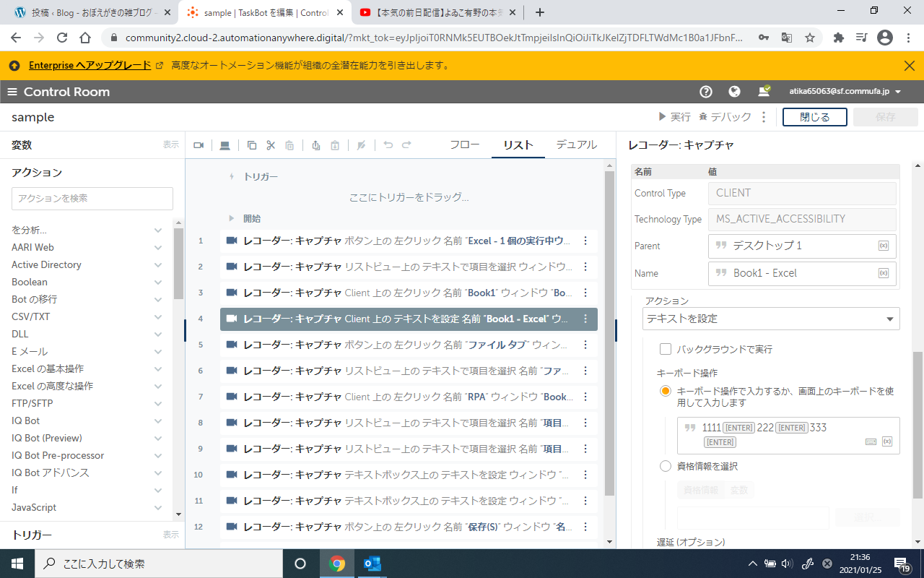Click the アクションを検索 search field
924x578 pixels.
point(92,198)
